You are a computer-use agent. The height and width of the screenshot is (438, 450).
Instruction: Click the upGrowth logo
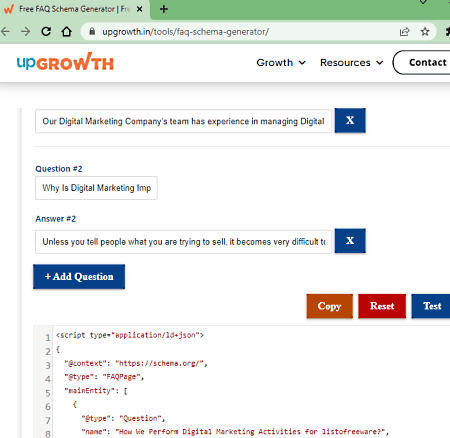[x=65, y=62]
